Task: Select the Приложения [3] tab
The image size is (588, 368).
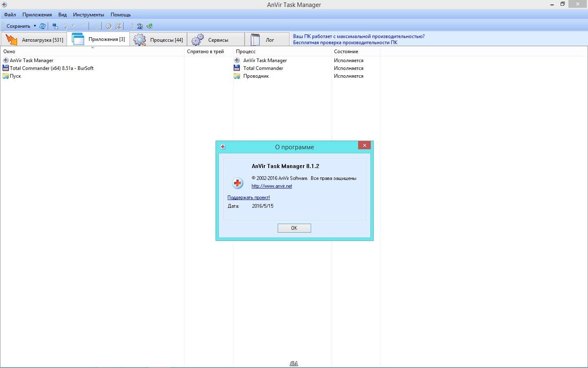Action: (98, 39)
